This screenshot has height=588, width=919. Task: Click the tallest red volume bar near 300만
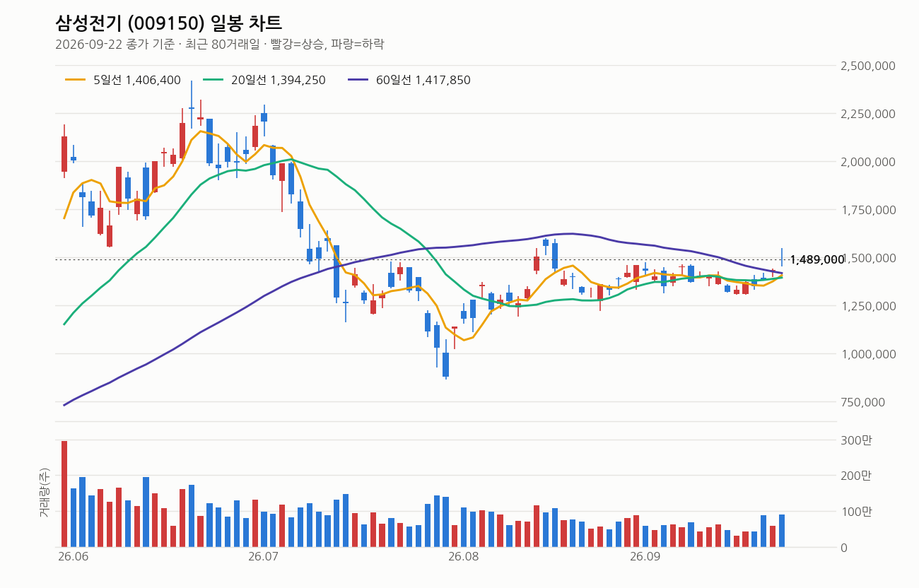click(64, 494)
